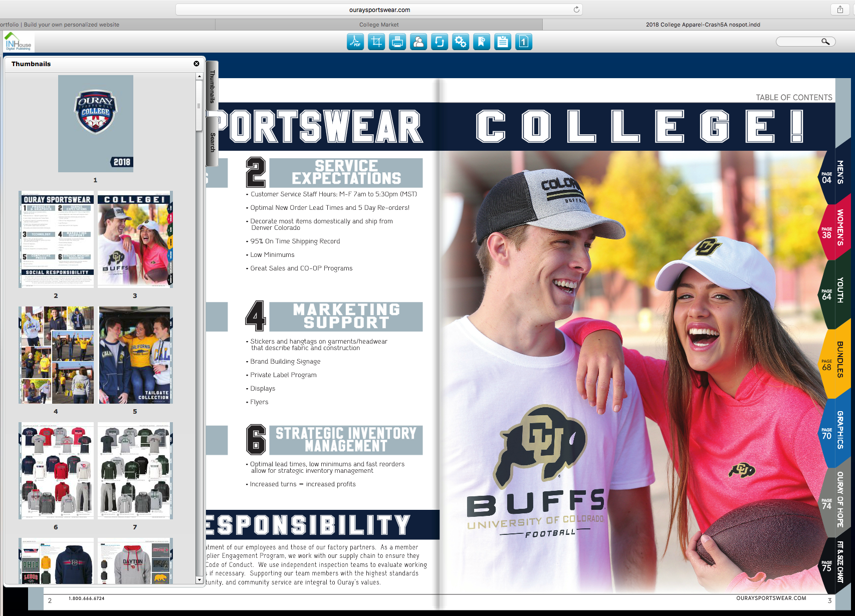Open the settings gears icon

pos(461,42)
